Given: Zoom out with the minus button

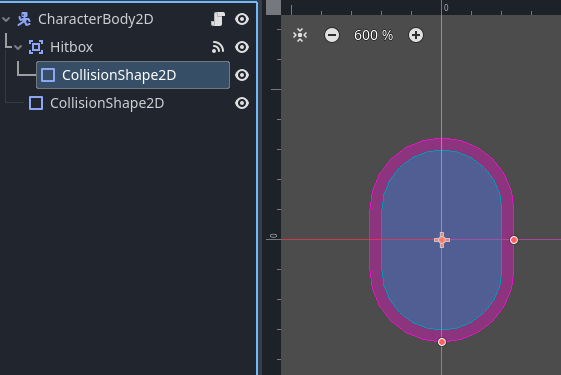Looking at the screenshot, I should 332,35.
